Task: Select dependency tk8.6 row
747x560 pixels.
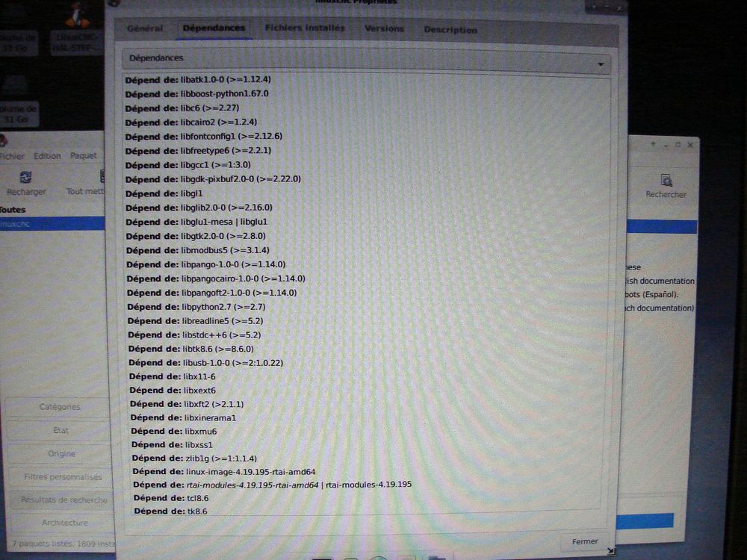Action: (x=170, y=511)
